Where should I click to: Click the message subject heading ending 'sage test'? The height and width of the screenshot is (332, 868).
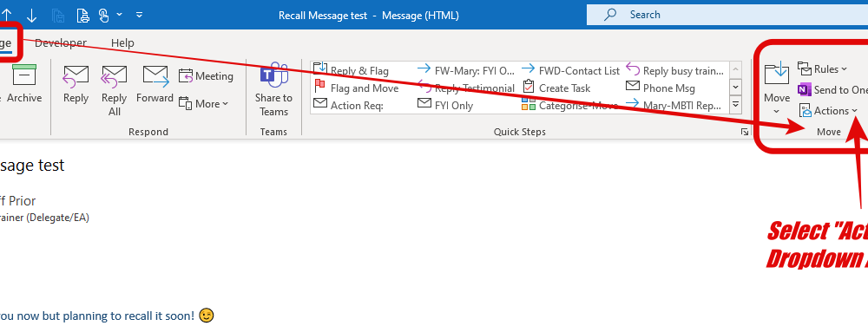[x=32, y=166]
